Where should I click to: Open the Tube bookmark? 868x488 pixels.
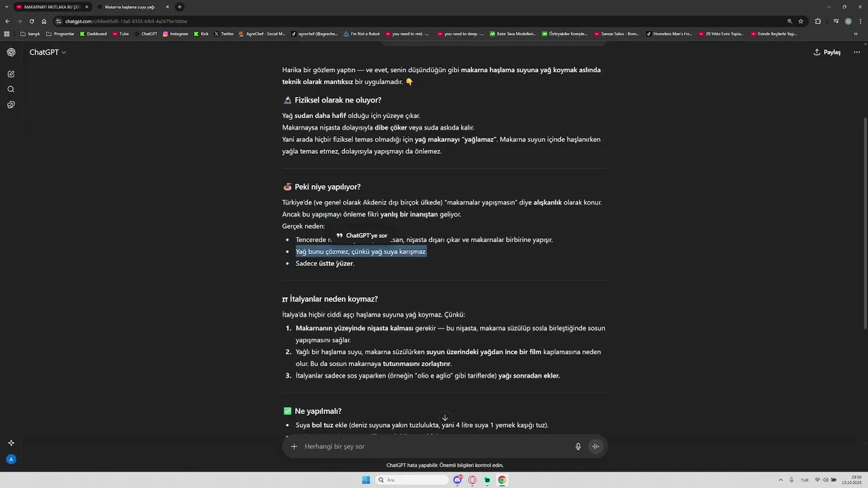(121, 34)
